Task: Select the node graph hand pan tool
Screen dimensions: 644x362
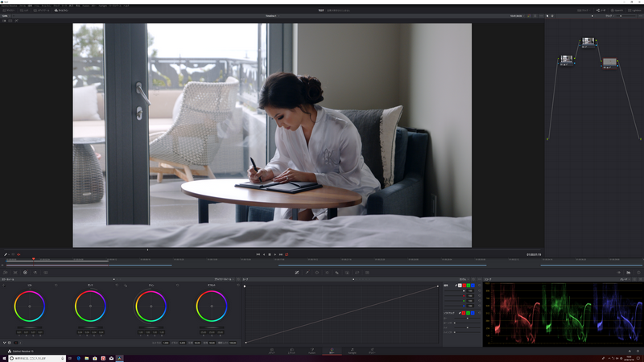Action: 552,16
